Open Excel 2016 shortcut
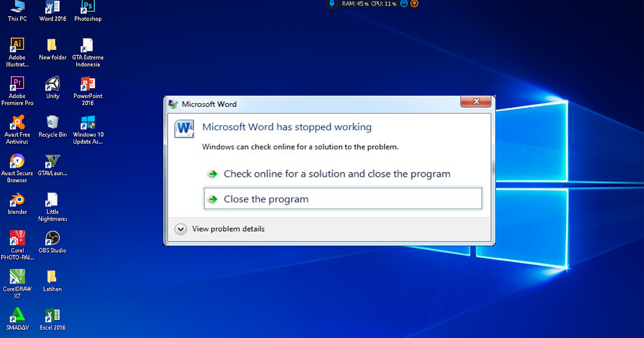The height and width of the screenshot is (338, 644). point(53,319)
